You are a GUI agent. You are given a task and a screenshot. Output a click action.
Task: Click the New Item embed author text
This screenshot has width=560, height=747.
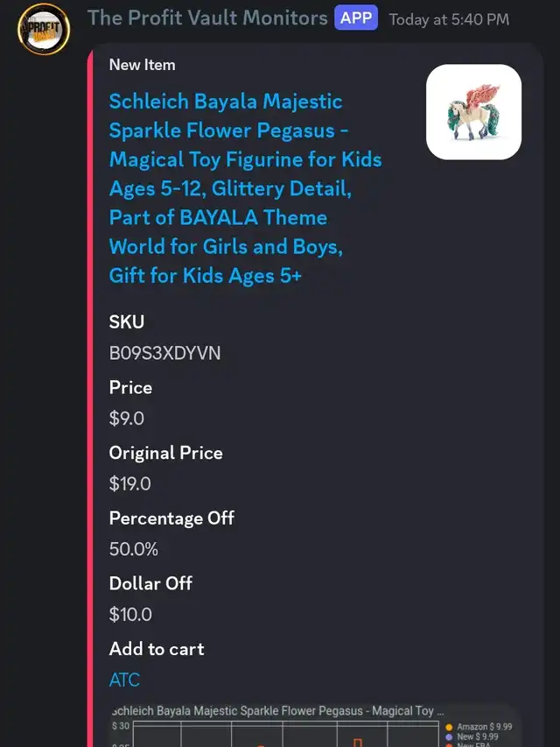142,65
